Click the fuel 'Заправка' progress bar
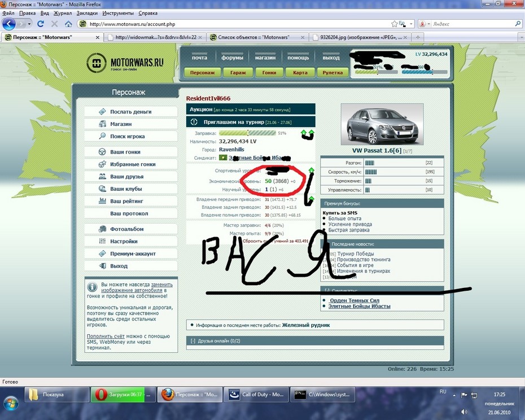Viewport: 525px width, 420px height. click(x=247, y=133)
